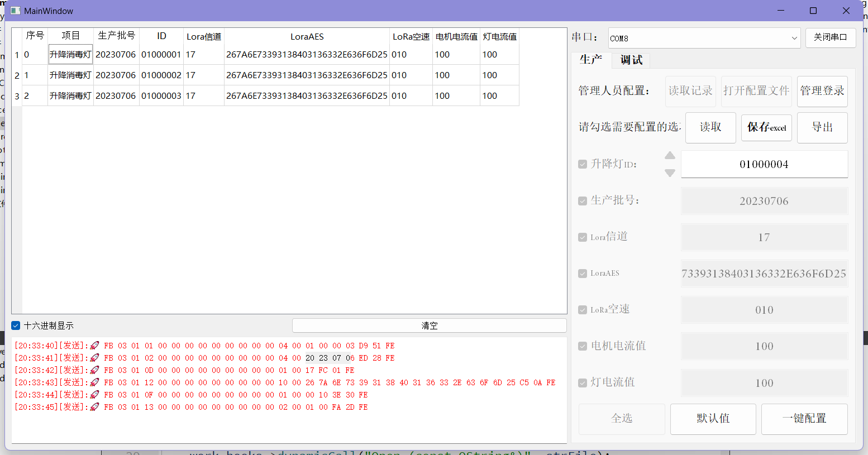
Task: Toggle the 灯电流值 checkbox
Action: pos(583,382)
